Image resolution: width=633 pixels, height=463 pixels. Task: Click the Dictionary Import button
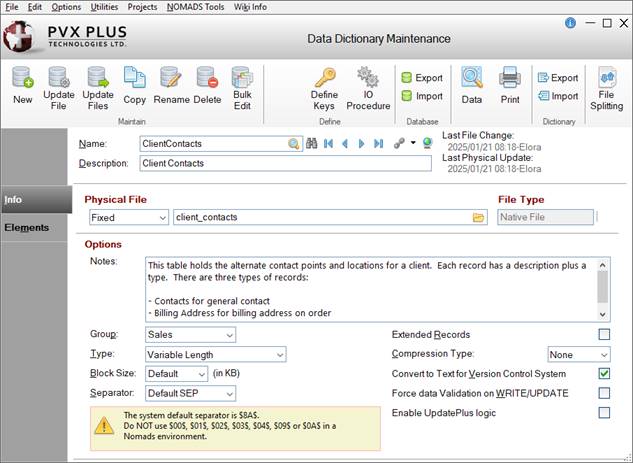(557, 97)
